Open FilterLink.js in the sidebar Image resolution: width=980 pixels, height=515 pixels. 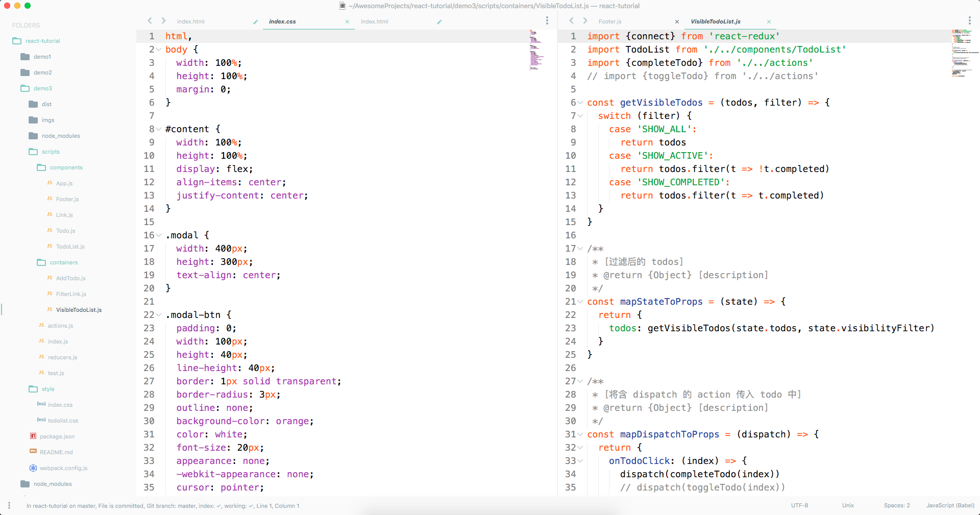(71, 294)
